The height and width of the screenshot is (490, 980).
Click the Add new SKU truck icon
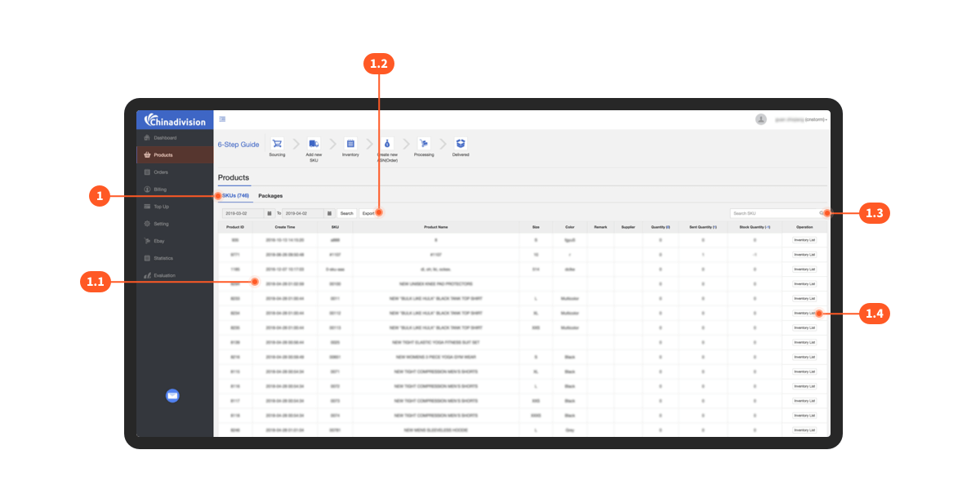(314, 143)
